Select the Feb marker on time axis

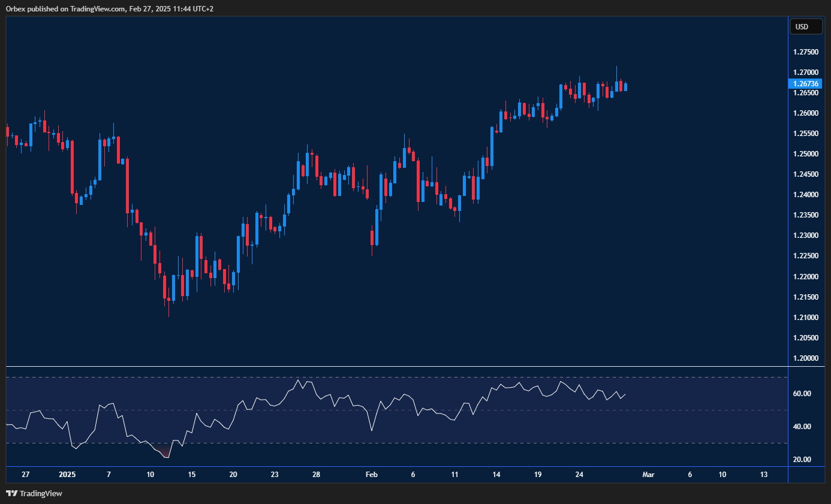[x=372, y=475]
